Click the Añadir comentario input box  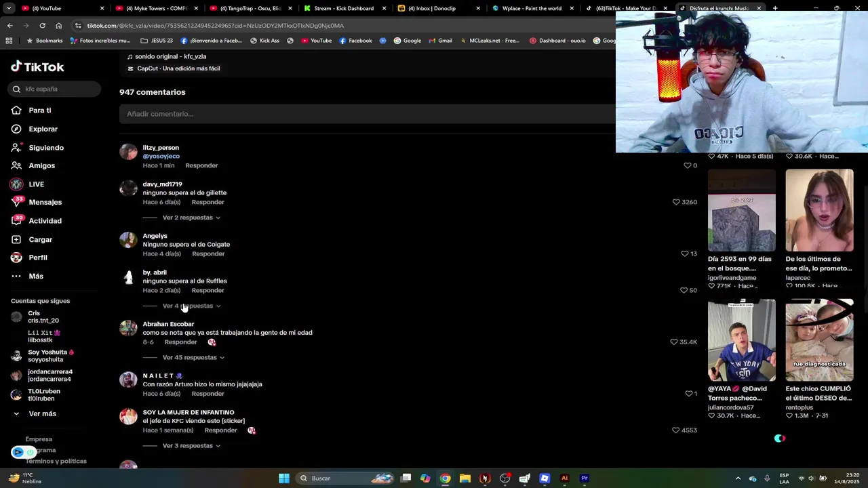367,114
